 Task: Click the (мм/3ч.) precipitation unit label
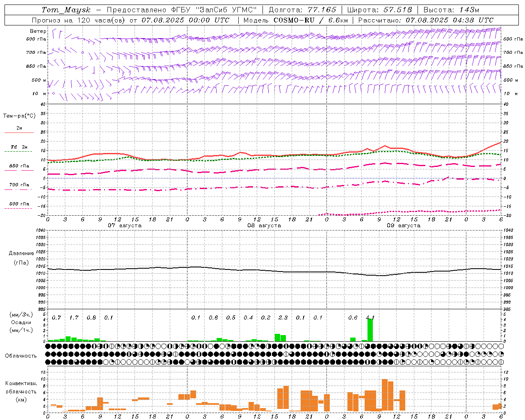21,315
